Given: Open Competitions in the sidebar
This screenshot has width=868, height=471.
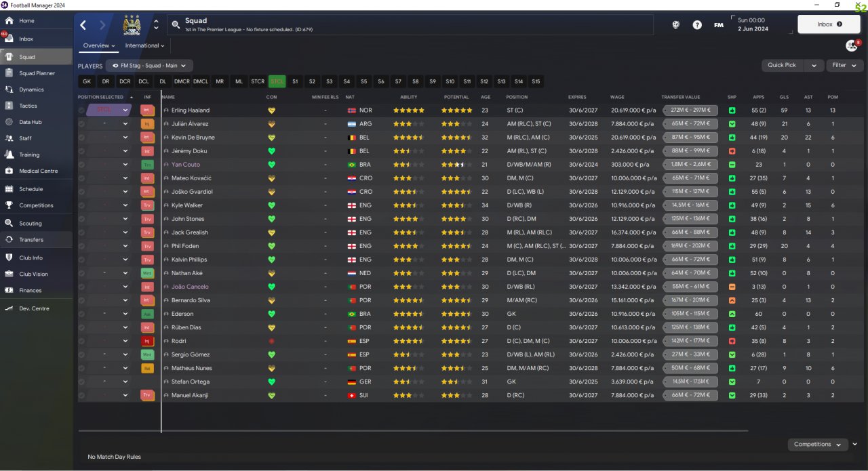Looking at the screenshot, I should [36, 205].
